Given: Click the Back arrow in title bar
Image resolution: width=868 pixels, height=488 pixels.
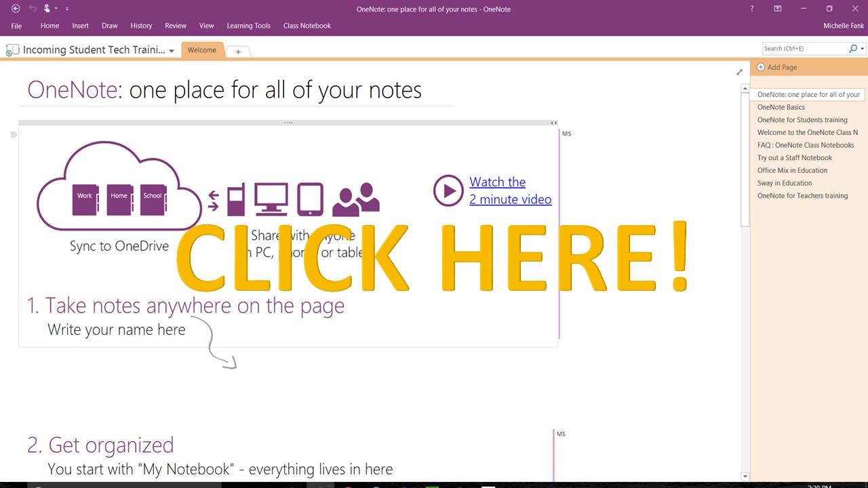Looking at the screenshot, I should tap(16, 9).
